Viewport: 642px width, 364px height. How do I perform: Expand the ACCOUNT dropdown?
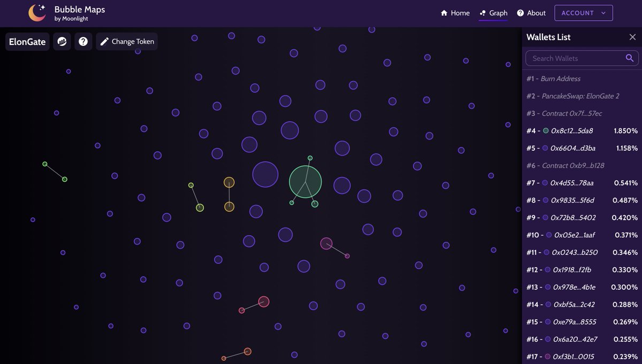584,12
